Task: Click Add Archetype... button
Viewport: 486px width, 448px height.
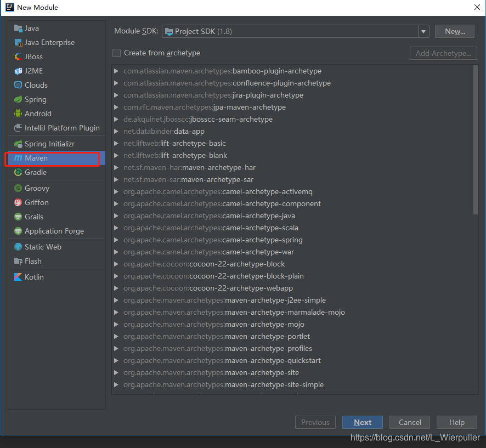Action: (443, 53)
